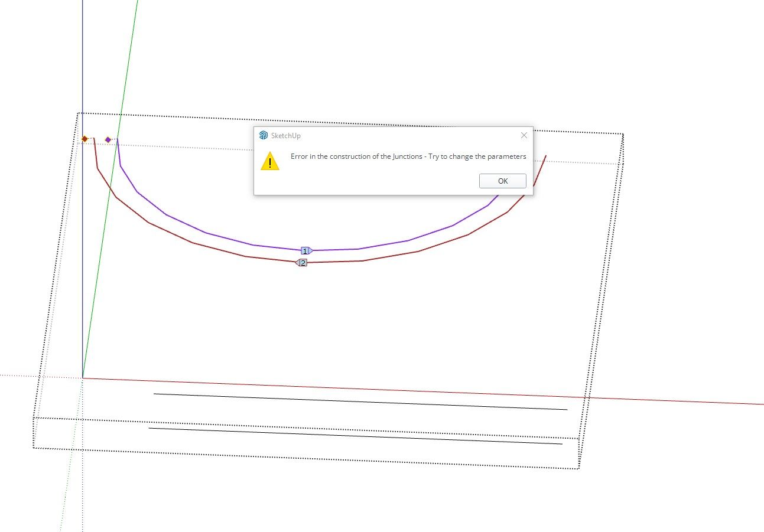764x532 pixels.
Task: Click the axes origin point
Action: [83, 378]
